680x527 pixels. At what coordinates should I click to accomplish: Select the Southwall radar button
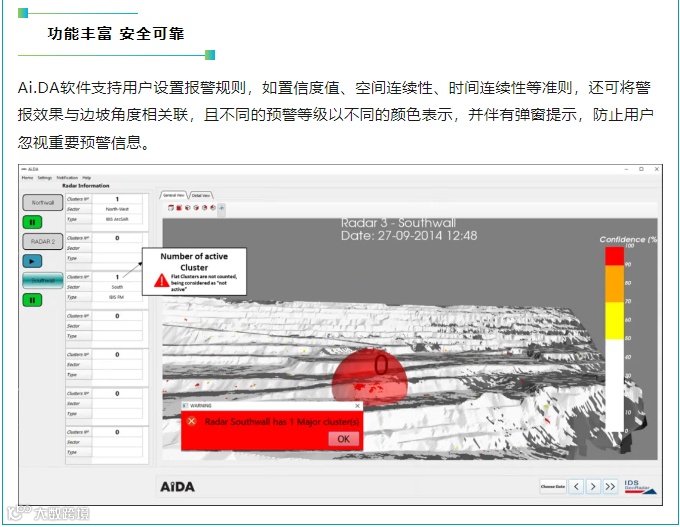43,280
